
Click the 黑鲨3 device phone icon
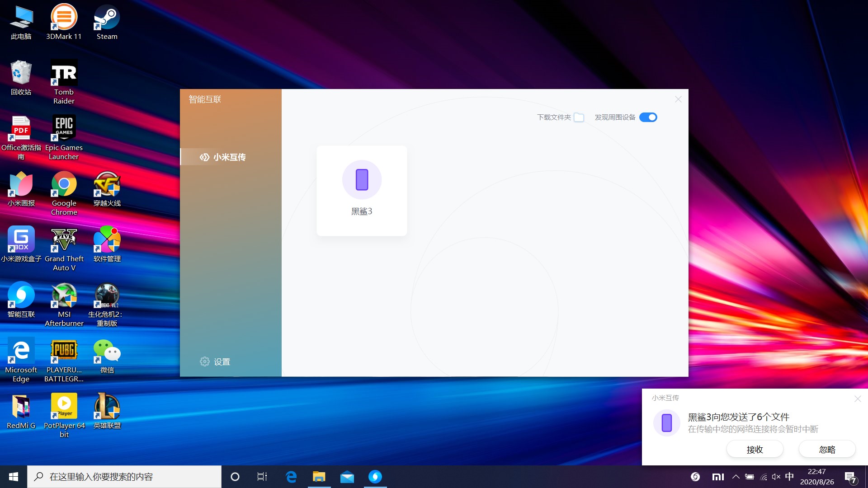362,179
